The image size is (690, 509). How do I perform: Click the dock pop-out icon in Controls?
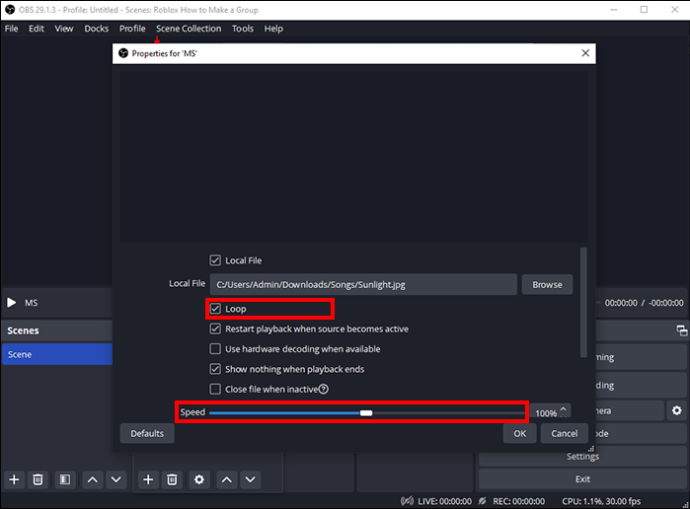tap(682, 330)
